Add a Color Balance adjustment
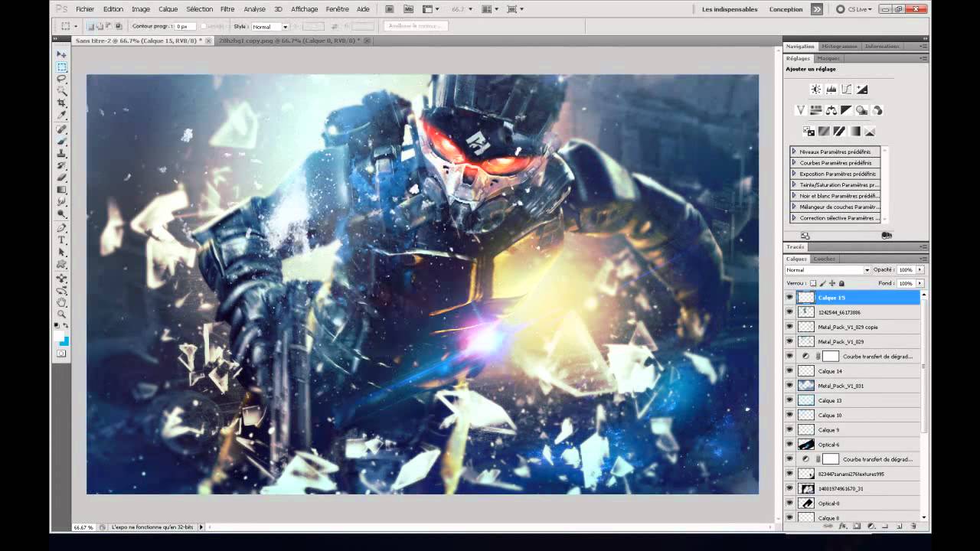 coord(831,110)
